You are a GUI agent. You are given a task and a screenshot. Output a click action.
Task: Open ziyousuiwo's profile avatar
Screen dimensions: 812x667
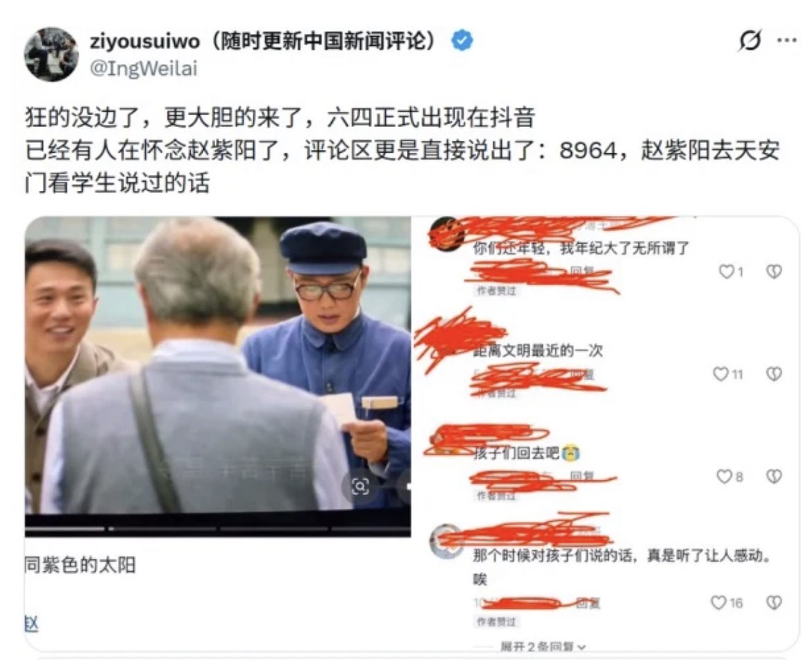pyautogui.click(x=51, y=54)
